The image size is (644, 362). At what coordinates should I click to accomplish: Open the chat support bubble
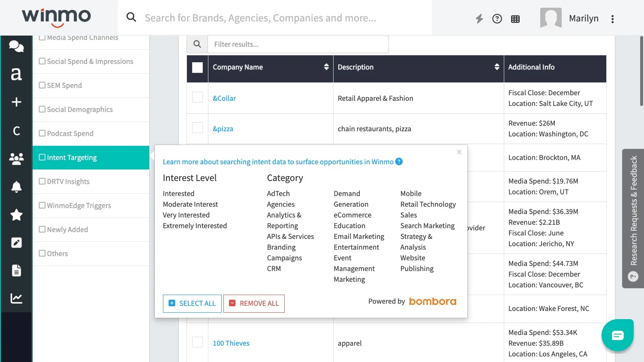617,335
